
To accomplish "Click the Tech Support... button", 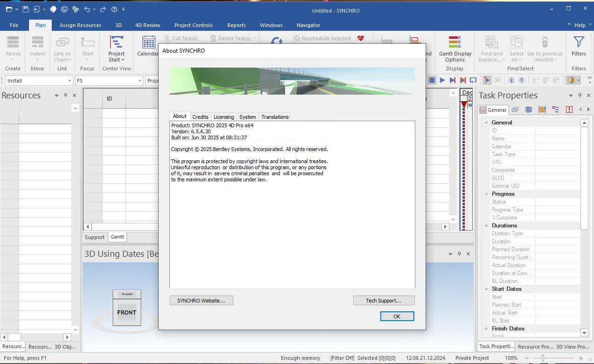I will coord(384,301).
